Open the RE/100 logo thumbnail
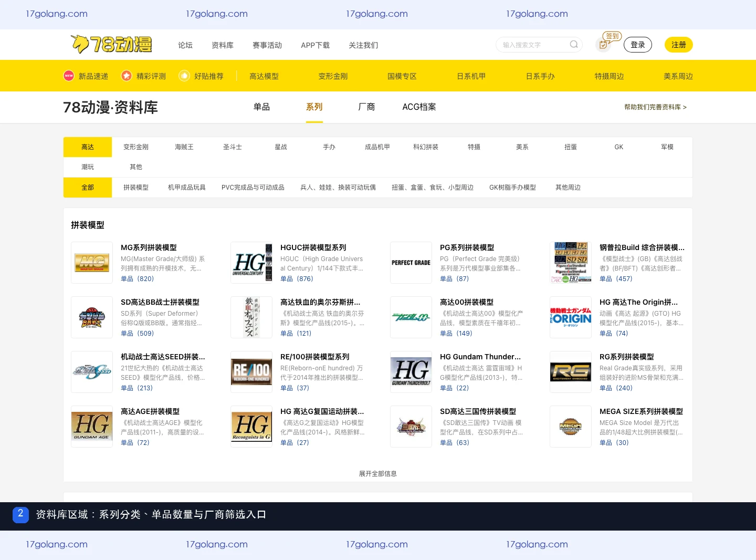Image resolution: width=756 pixels, height=560 pixels. [x=251, y=372]
